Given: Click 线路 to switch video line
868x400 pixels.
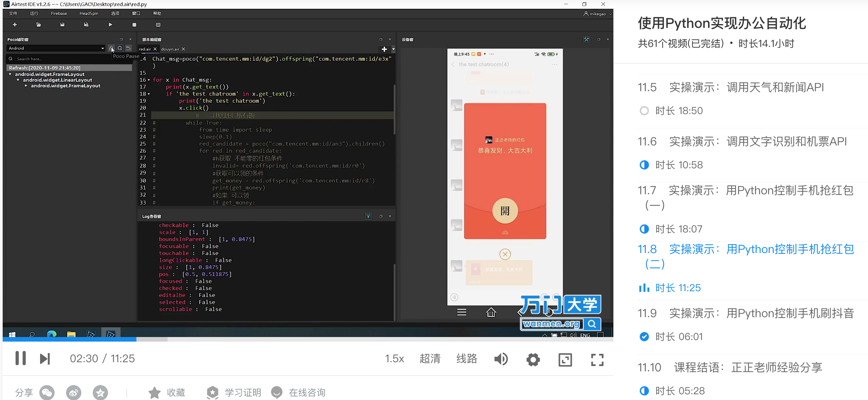Looking at the screenshot, I should [x=467, y=359].
